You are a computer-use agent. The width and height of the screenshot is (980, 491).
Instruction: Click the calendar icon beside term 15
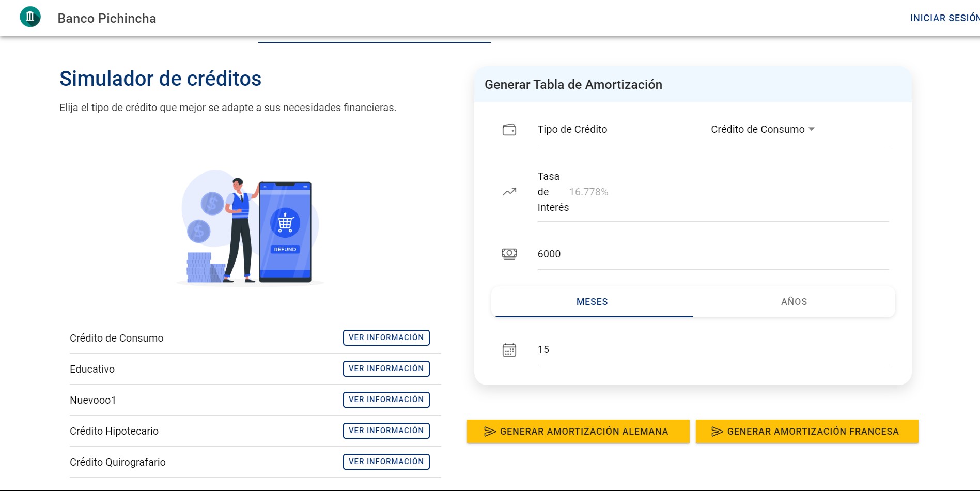click(509, 350)
